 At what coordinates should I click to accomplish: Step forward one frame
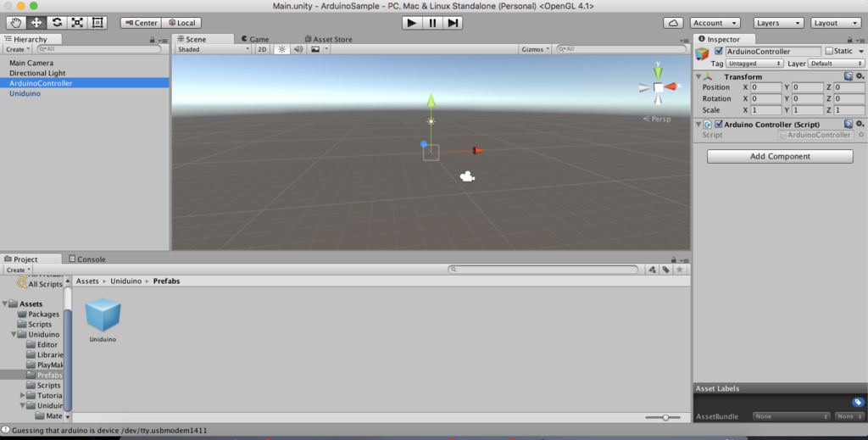pyautogui.click(x=453, y=23)
